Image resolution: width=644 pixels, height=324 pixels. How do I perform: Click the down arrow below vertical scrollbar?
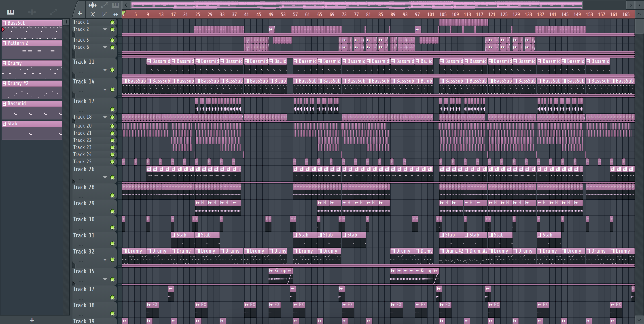click(639, 320)
